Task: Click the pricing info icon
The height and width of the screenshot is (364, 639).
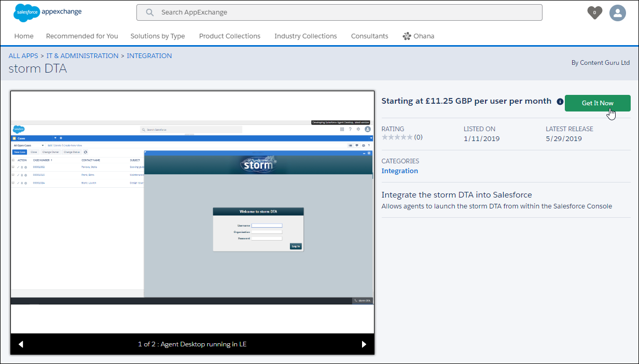Action: 560,102
